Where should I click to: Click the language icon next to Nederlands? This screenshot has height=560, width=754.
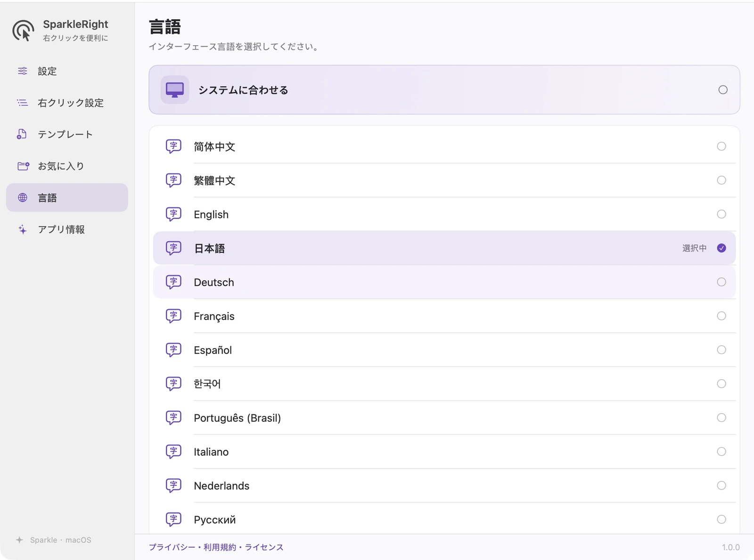coord(173,486)
